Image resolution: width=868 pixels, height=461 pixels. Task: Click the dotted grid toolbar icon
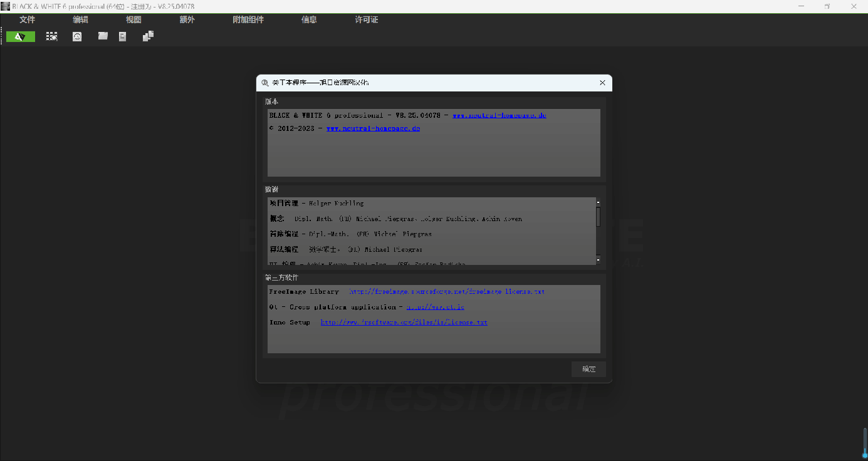[x=52, y=37]
